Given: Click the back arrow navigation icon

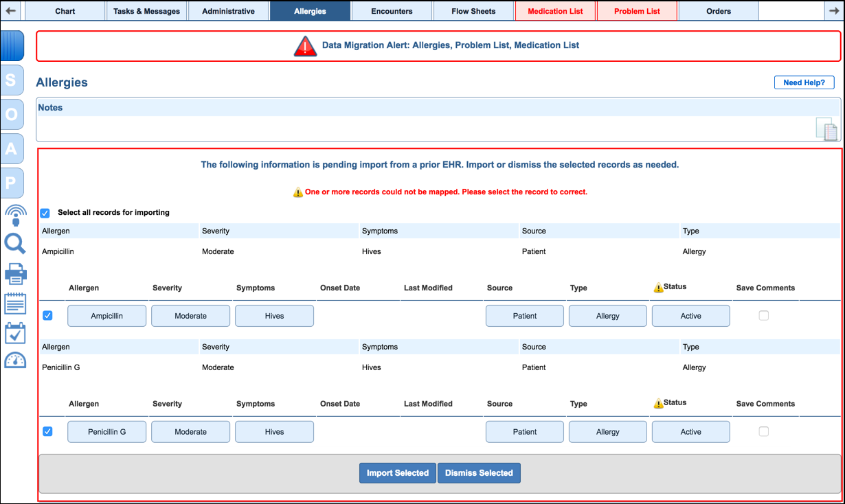Looking at the screenshot, I should click(x=11, y=10).
